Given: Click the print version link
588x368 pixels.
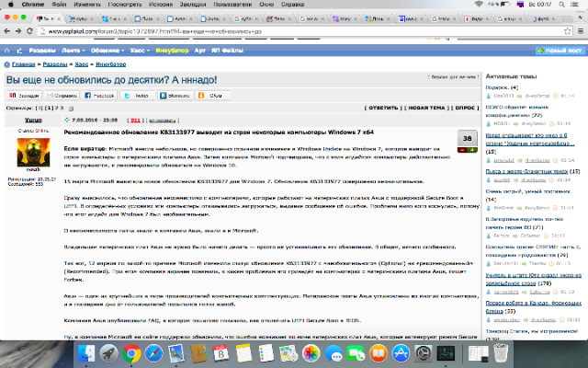Looking at the screenshot, I should point(453,77).
